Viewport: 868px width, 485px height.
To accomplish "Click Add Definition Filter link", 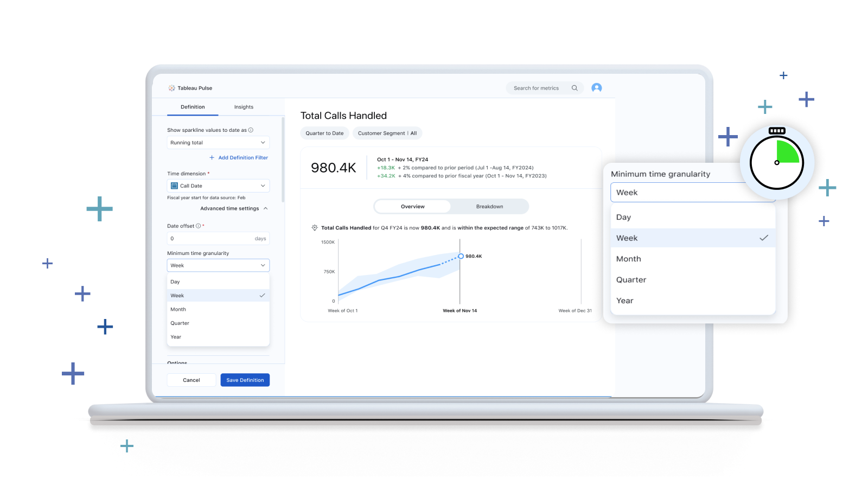I will coord(243,157).
